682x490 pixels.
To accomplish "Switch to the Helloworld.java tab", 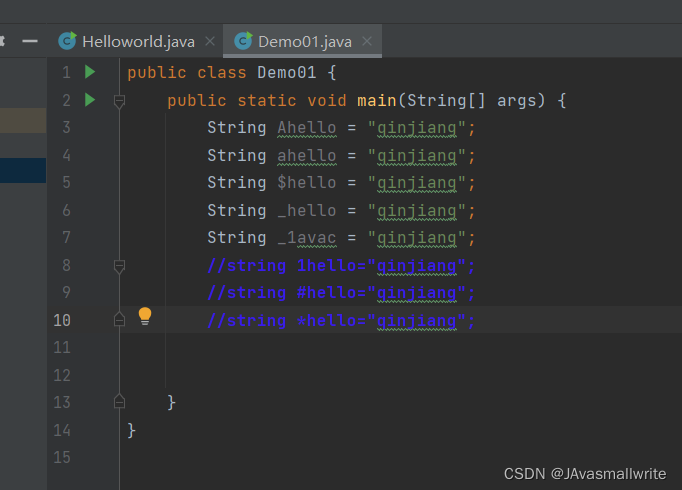I will click(x=137, y=42).
